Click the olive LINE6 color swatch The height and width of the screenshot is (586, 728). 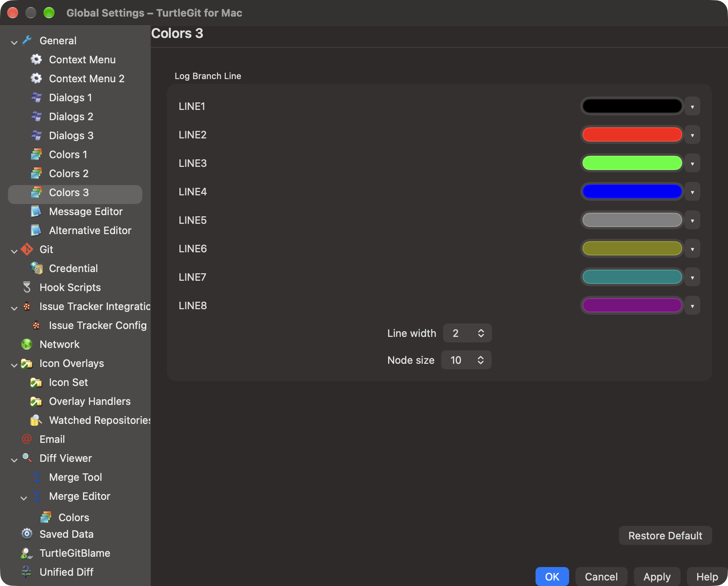[x=632, y=248]
